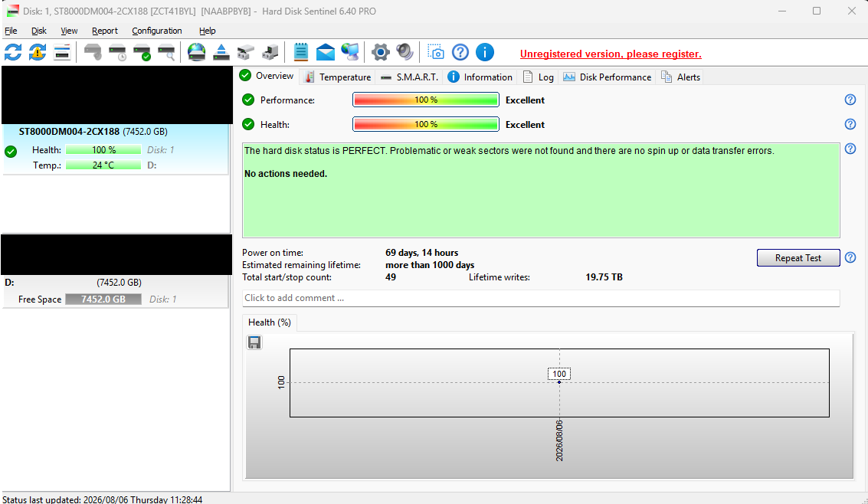The image size is (868, 504).
Task: Click the 'Click to add comment' field
Action: click(541, 298)
